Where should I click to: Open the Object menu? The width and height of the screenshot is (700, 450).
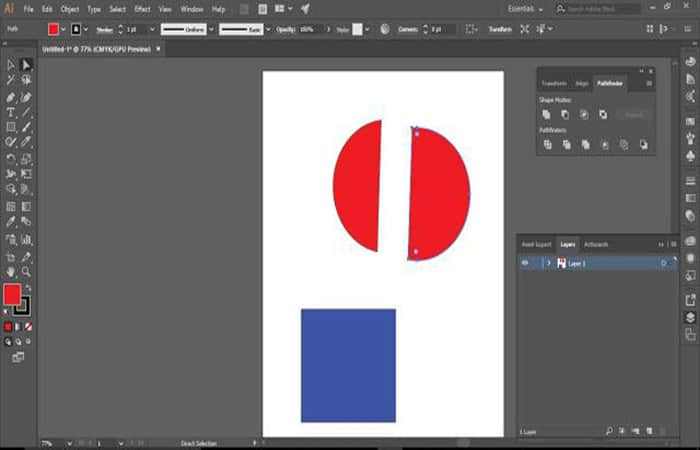coord(70,9)
